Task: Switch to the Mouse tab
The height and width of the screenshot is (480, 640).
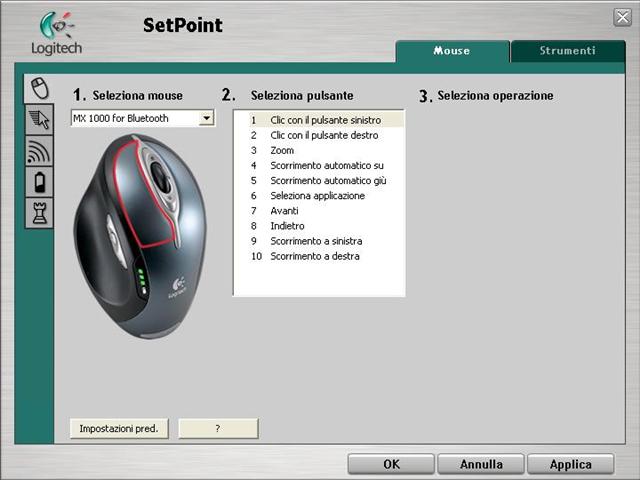Action: (x=452, y=51)
